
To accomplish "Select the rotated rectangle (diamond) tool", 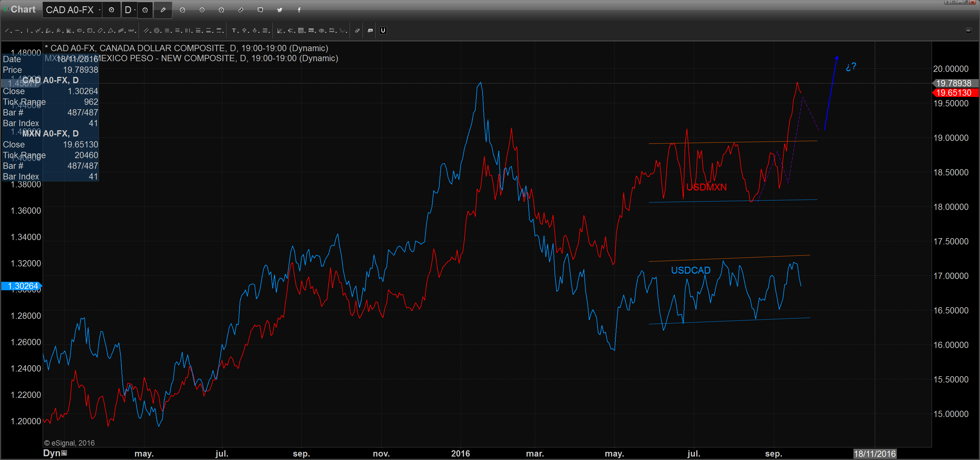I will tap(100, 30).
